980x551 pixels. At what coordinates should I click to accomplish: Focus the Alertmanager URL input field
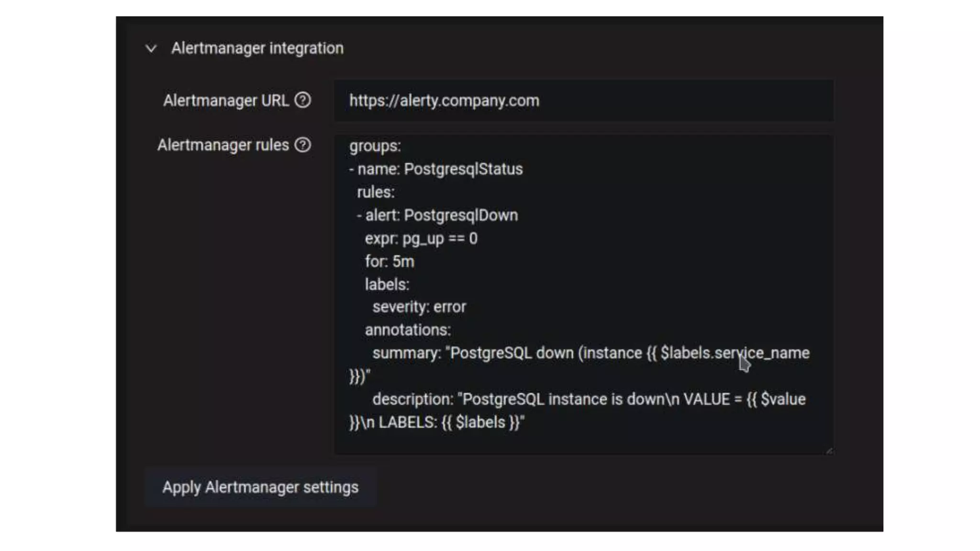point(584,101)
